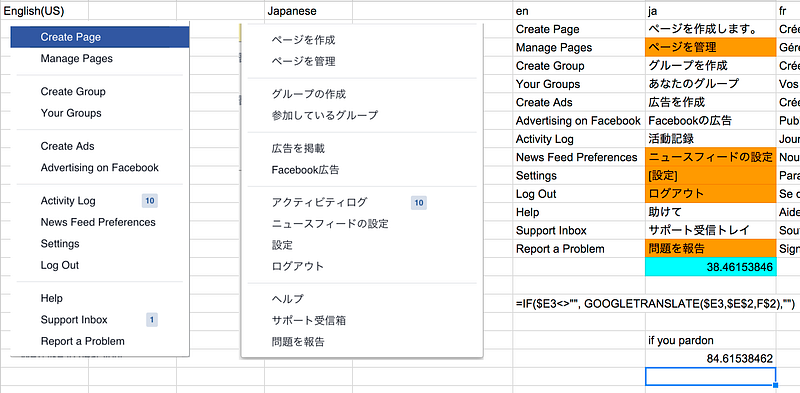
Task: Select orange cell 'ニュースフィードの設定'
Action: click(711, 157)
